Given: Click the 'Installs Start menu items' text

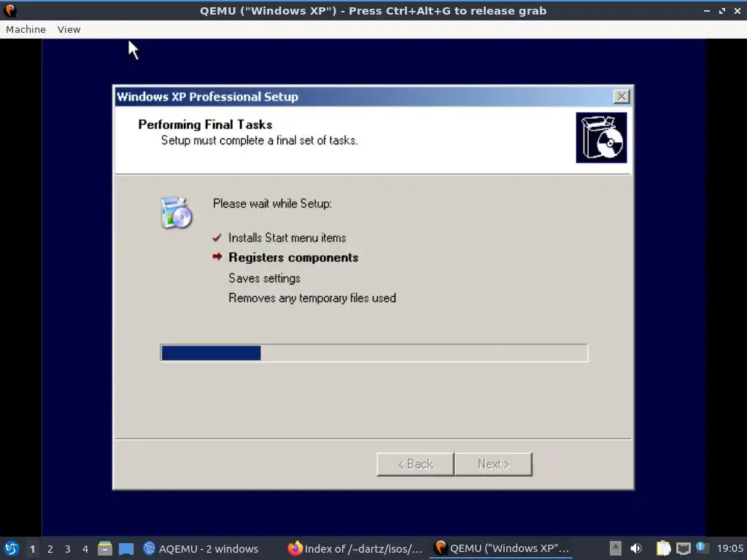Looking at the screenshot, I should point(287,238).
